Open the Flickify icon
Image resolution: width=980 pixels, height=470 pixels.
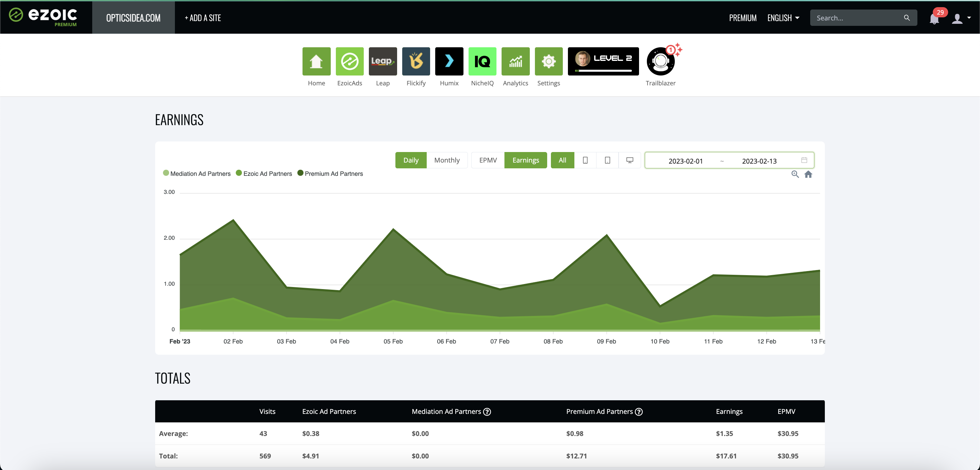(416, 61)
